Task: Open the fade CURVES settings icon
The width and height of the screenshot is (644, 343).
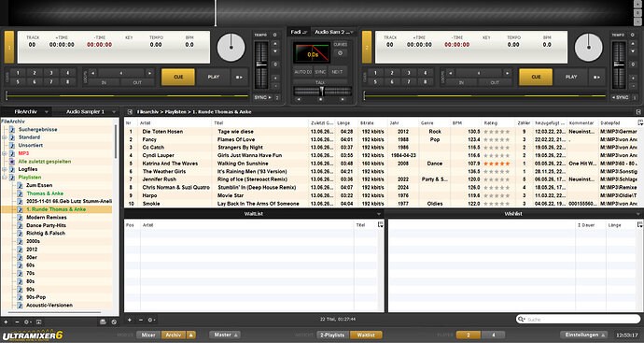Action: (340, 53)
